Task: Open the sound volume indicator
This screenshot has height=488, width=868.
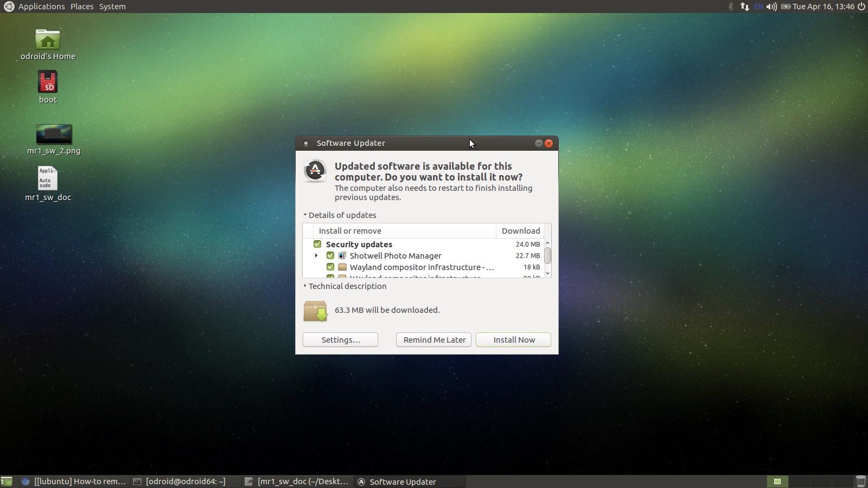Action: click(x=771, y=7)
